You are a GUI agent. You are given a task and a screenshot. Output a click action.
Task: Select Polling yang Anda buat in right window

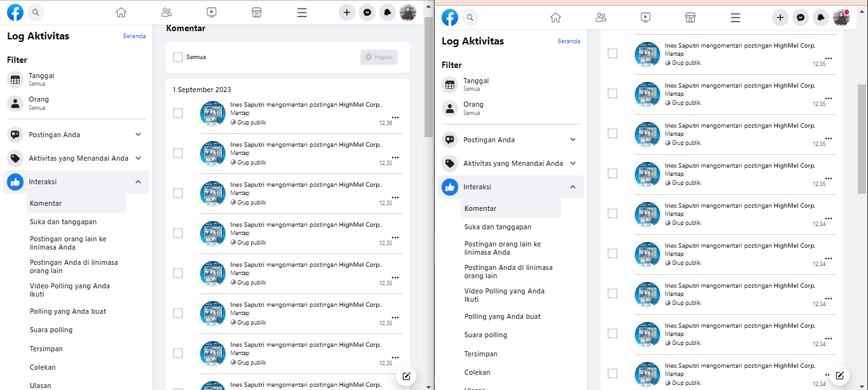pos(503,316)
